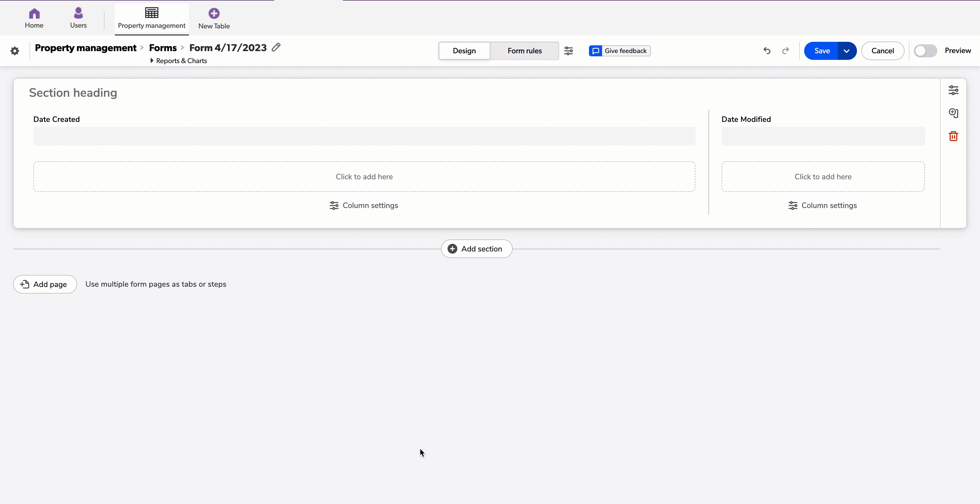This screenshot has height=504, width=980.
Task: Expand Reports & Charts tree item
Action: (x=150, y=60)
